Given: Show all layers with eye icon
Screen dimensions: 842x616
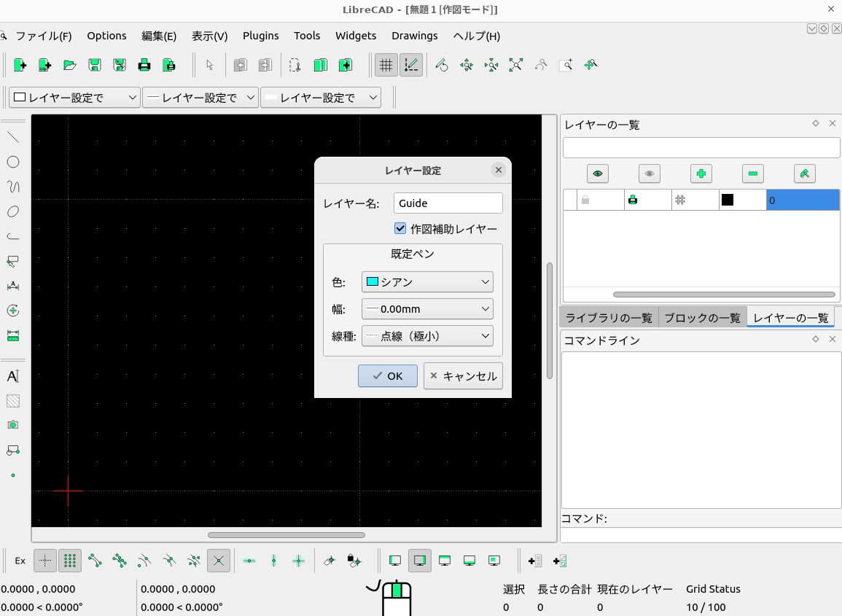Looking at the screenshot, I should click(x=597, y=174).
